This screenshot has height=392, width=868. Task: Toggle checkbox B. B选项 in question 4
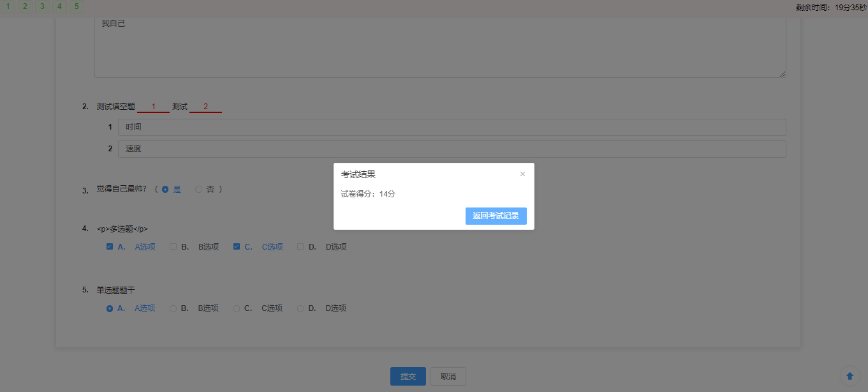coord(173,246)
